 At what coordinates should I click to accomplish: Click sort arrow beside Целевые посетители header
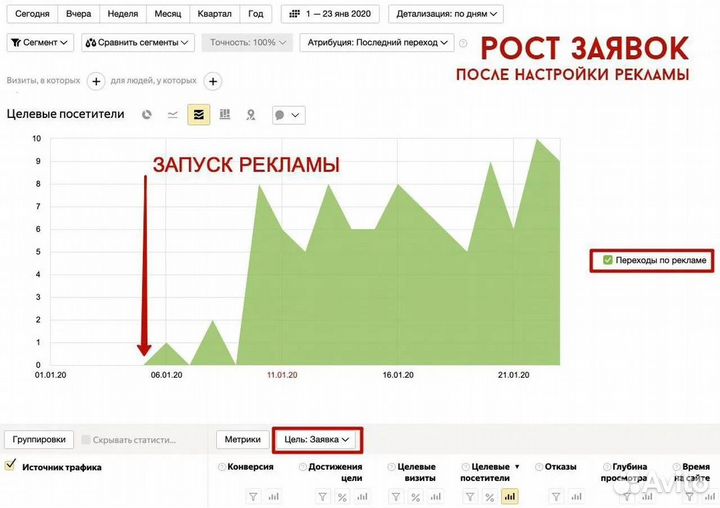pyautogui.click(x=517, y=467)
